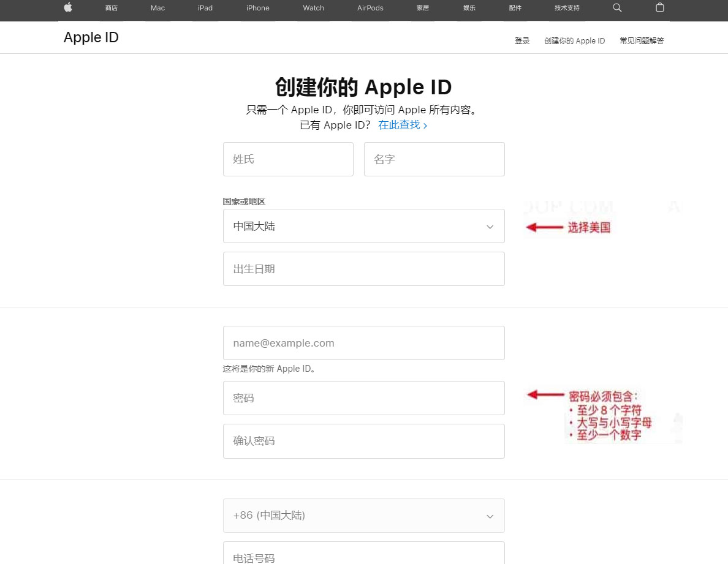Go to 配件 in navigation bar
728x564 pixels.
[x=515, y=8]
